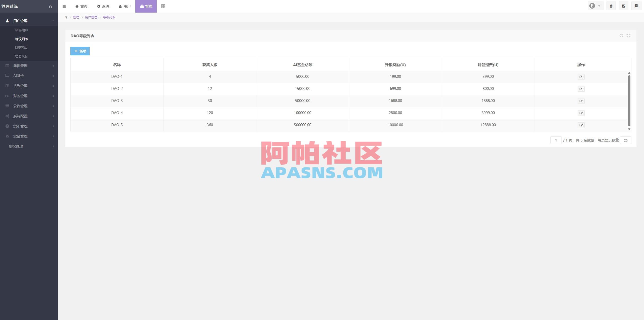Click the water drop icon beside 管理系统

pos(50,6)
